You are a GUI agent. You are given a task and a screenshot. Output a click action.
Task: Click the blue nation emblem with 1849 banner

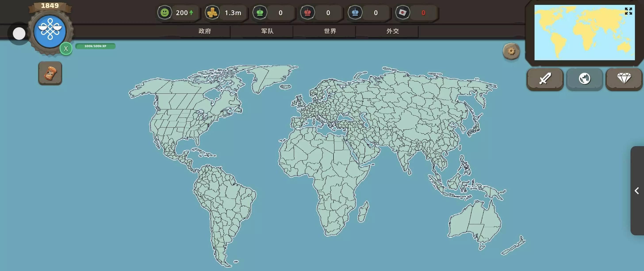point(50,31)
